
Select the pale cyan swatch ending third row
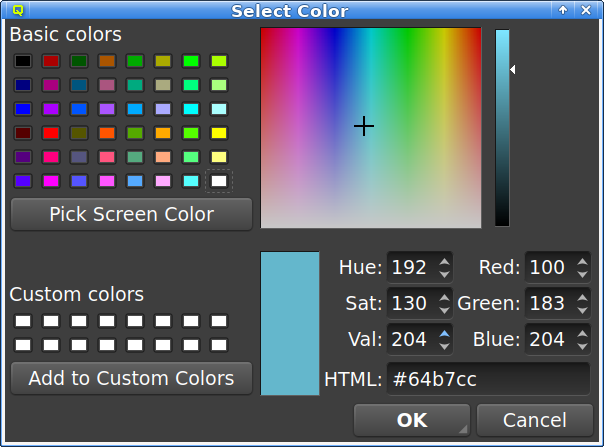219,109
